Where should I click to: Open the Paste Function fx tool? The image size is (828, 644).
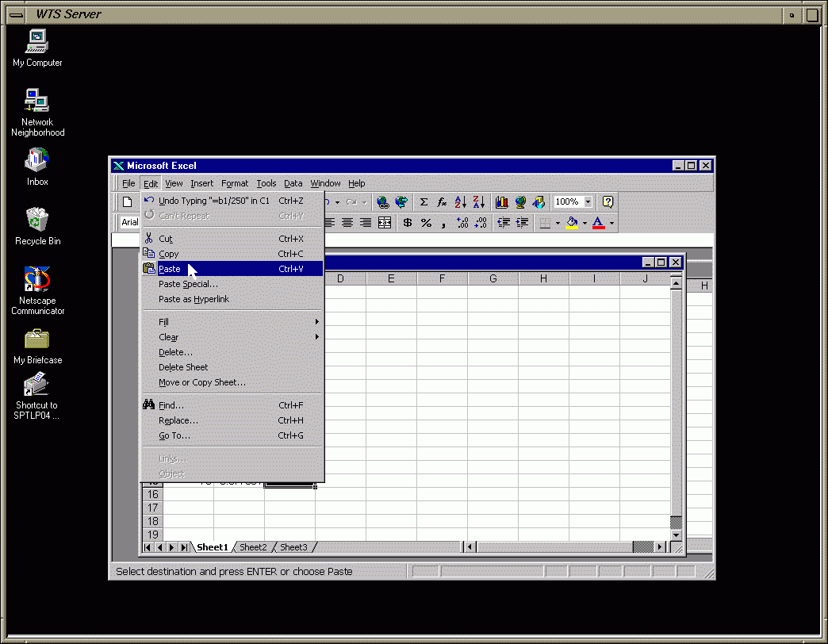point(442,202)
